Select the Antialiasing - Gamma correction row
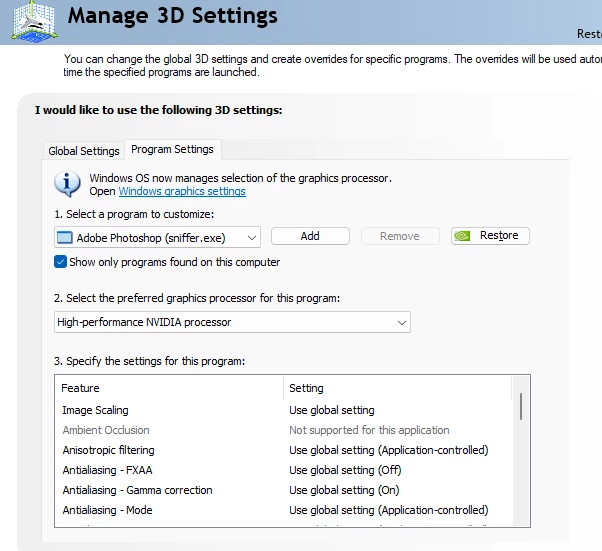The image size is (602, 551). click(283, 490)
